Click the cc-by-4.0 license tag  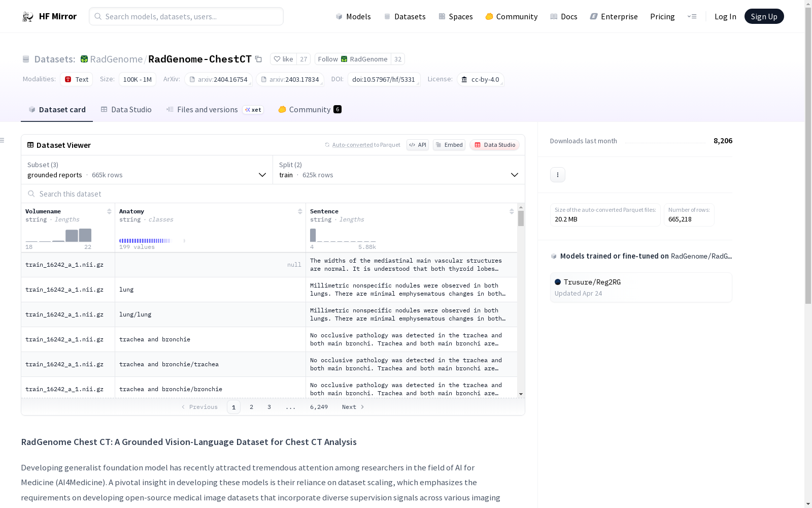[x=481, y=79]
